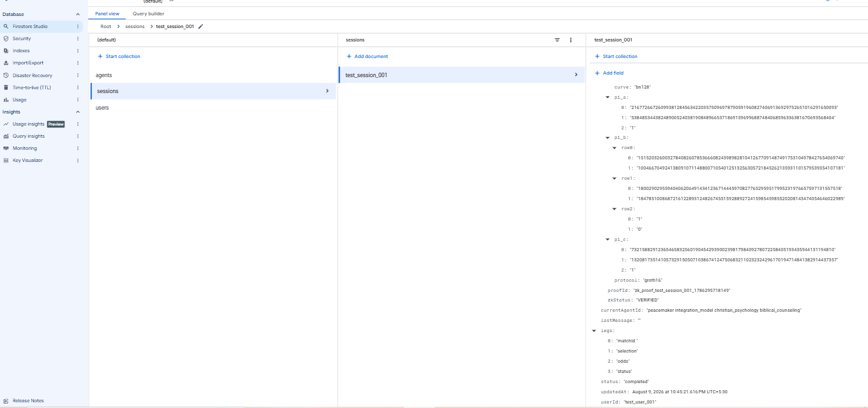
Task: Select the agents collection
Action: pyautogui.click(x=213, y=75)
